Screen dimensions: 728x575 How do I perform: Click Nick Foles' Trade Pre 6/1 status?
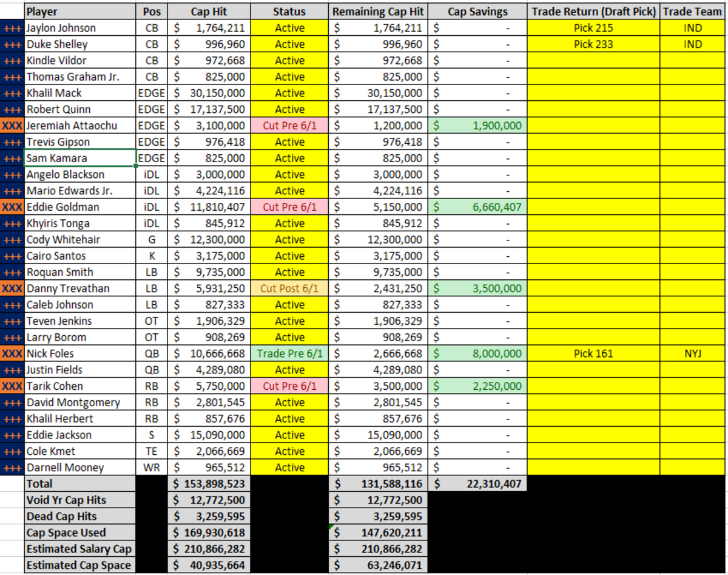(x=289, y=353)
